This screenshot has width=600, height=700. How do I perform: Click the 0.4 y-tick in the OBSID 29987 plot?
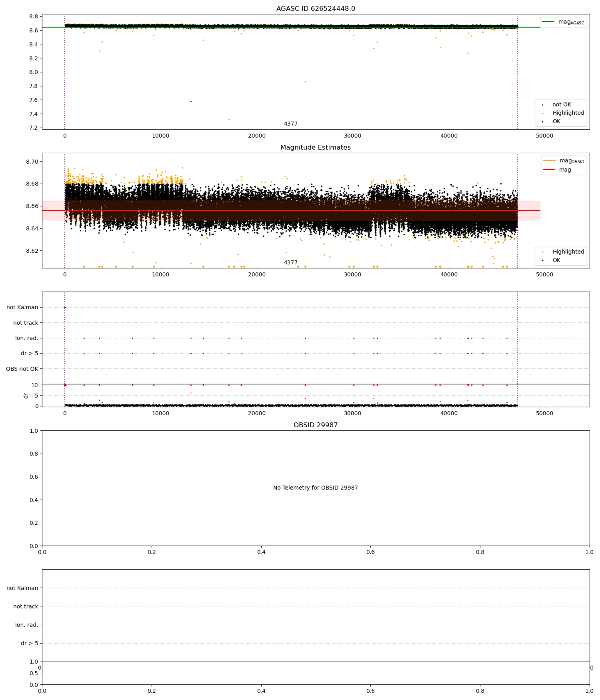coord(34,500)
